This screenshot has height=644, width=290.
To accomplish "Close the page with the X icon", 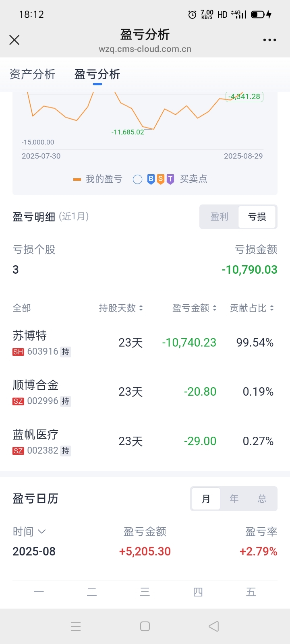I will pyautogui.click(x=14, y=40).
